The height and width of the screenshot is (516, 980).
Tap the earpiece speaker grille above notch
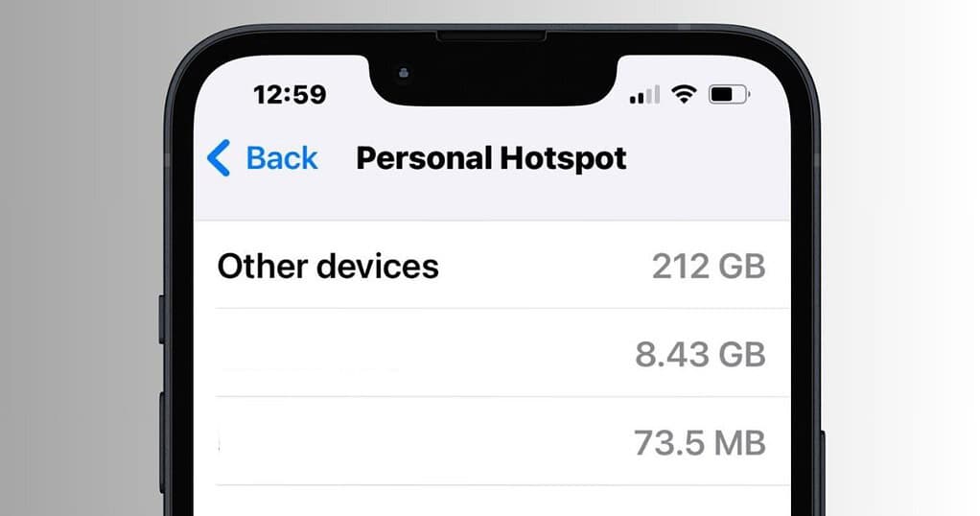click(x=491, y=36)
